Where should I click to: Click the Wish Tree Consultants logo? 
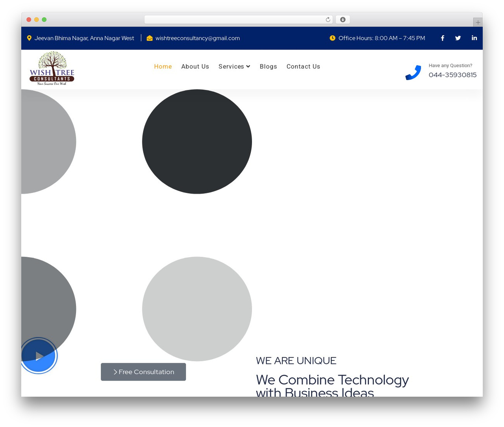(52, 68)
